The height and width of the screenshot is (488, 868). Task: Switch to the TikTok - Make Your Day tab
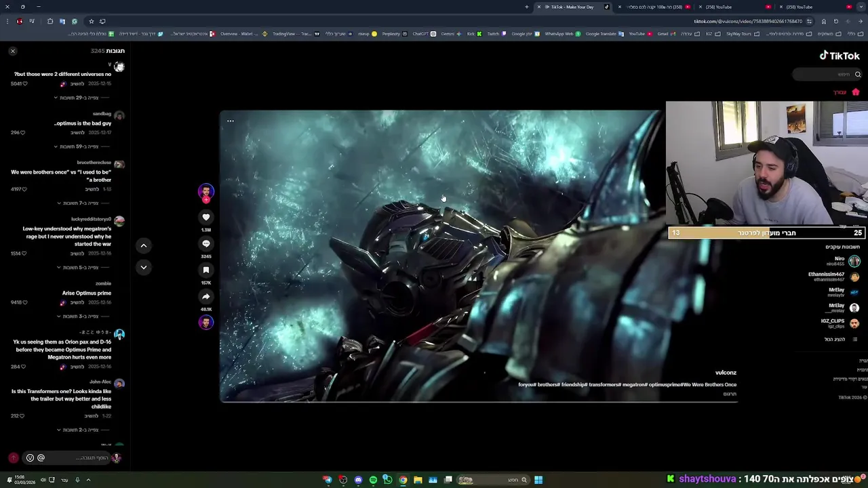572,7
